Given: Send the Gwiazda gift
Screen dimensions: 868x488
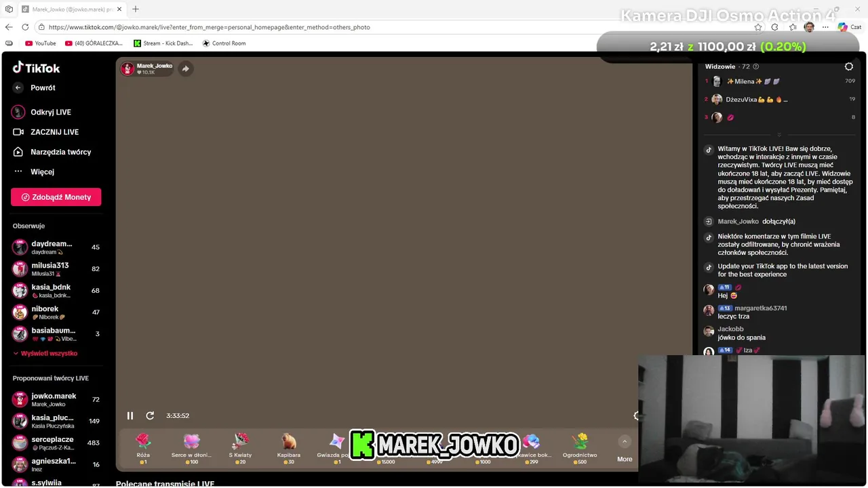Looking at the screenshot, I should [336, 449].
